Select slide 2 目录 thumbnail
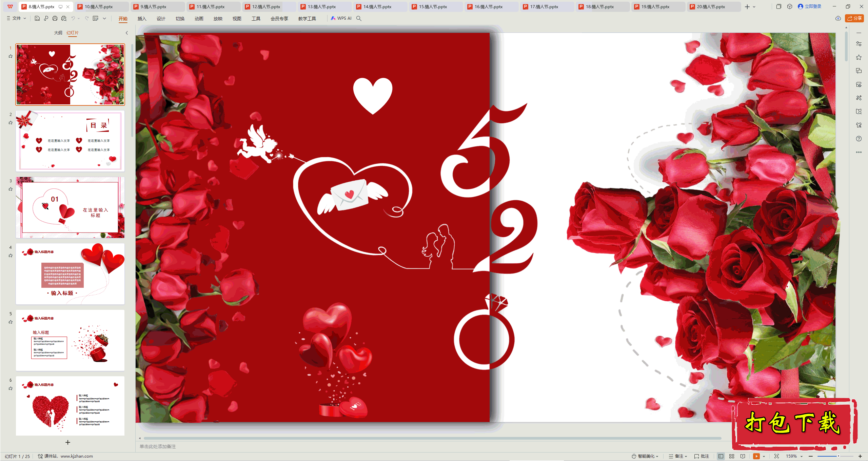This screenshot has height=461, width=868. (x=70, y=141)
